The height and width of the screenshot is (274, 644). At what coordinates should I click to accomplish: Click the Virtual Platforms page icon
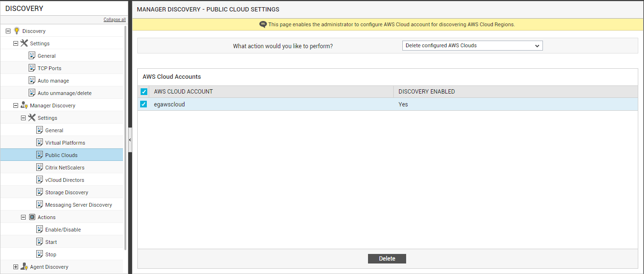[40, 142]
